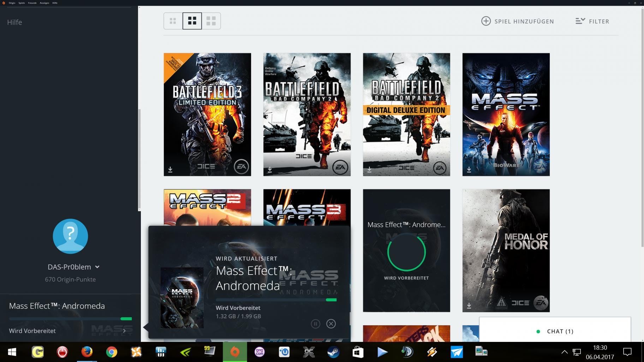The width and height of the screenshot is (644, 362).
Task: Open the Chat (1) panel
Action: [x=555, y=331]
